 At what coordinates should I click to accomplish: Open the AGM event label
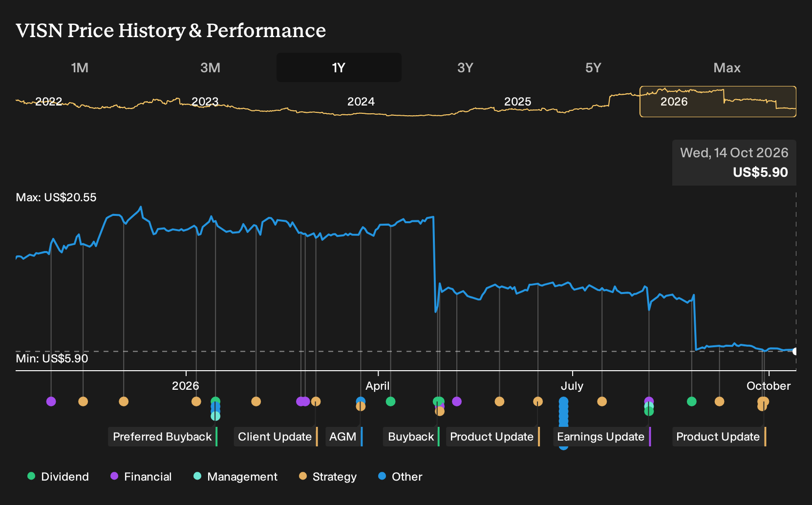click(344, 437)
